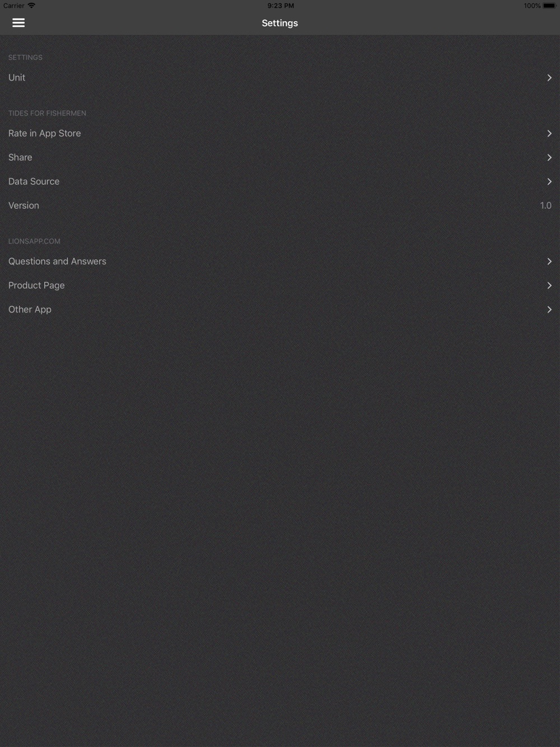Tap the battery indicator icon

click(x=549, y=6)
